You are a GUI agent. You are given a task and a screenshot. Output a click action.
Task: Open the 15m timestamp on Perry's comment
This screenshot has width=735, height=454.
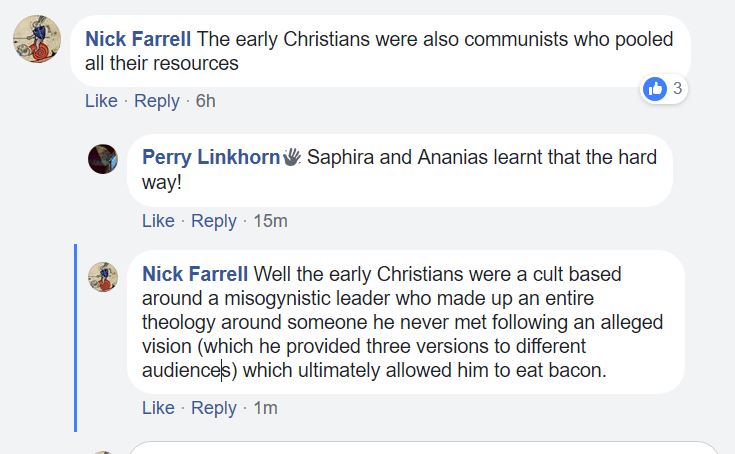point(270,221)
